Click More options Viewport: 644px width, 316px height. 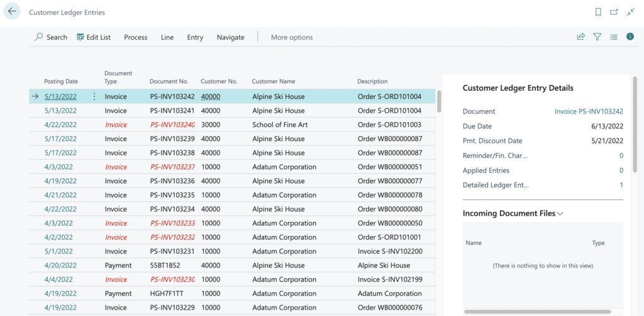(292, 37)
